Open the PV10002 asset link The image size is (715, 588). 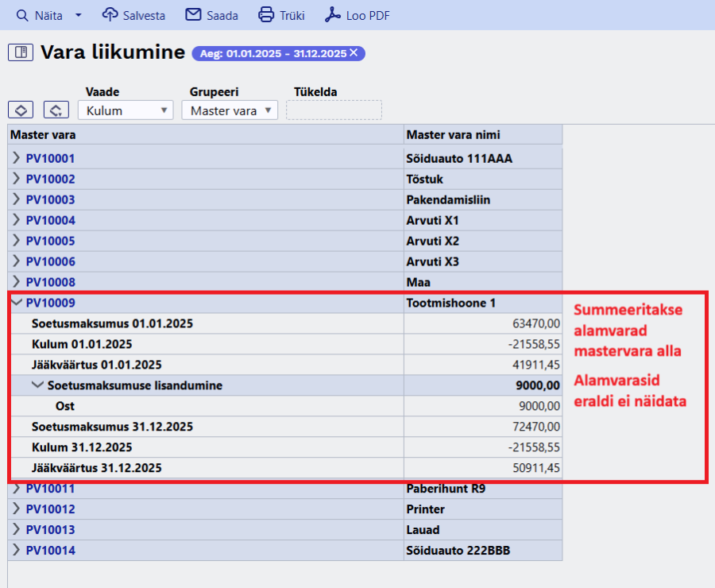pyautogui.click(x=51, y=180)
